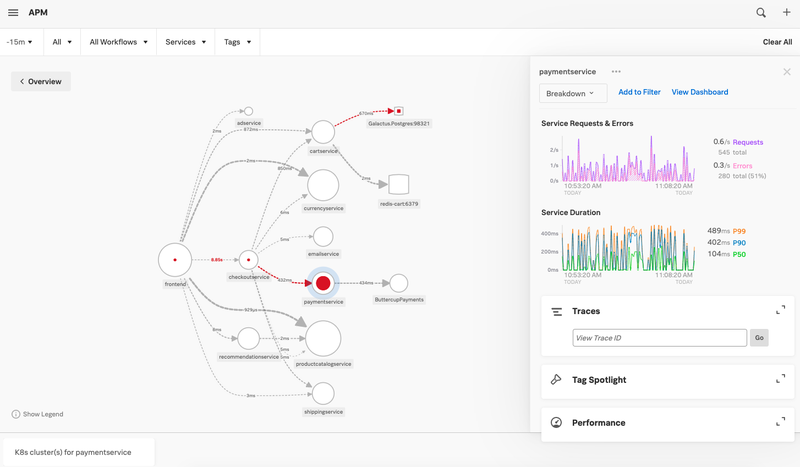Open the Services filter dropdown

(x=186, y=42)
